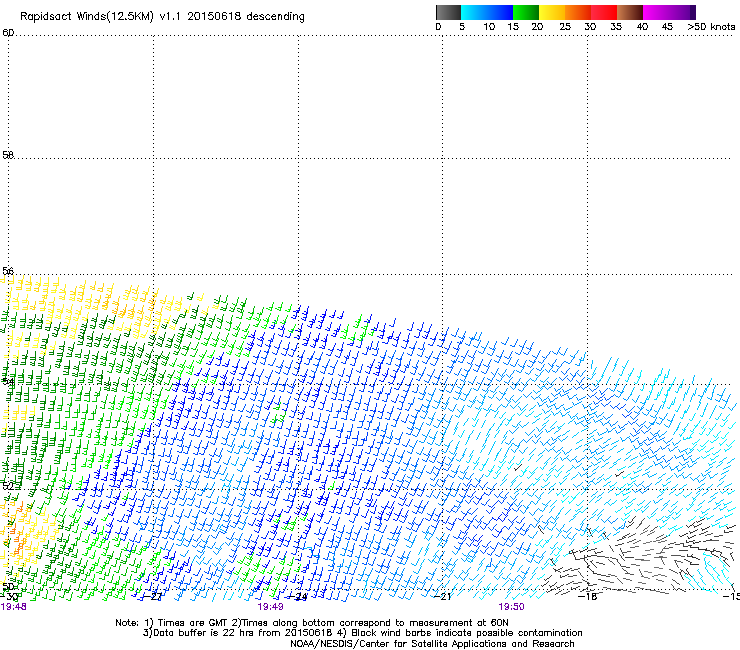Viewport: 740px width, 650px height.
Task: Click the red 30–35 knots legend swatch
Action: 604,12
